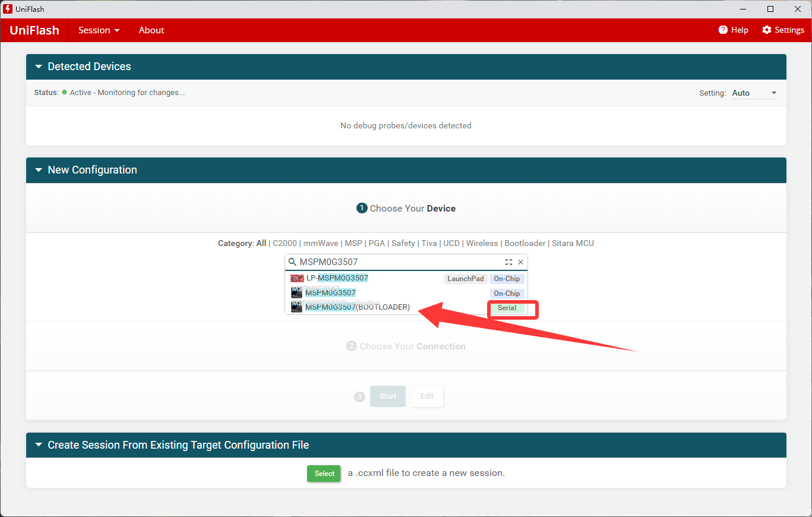
Task: Click the device search text field
Action: [x=398, y=262]
